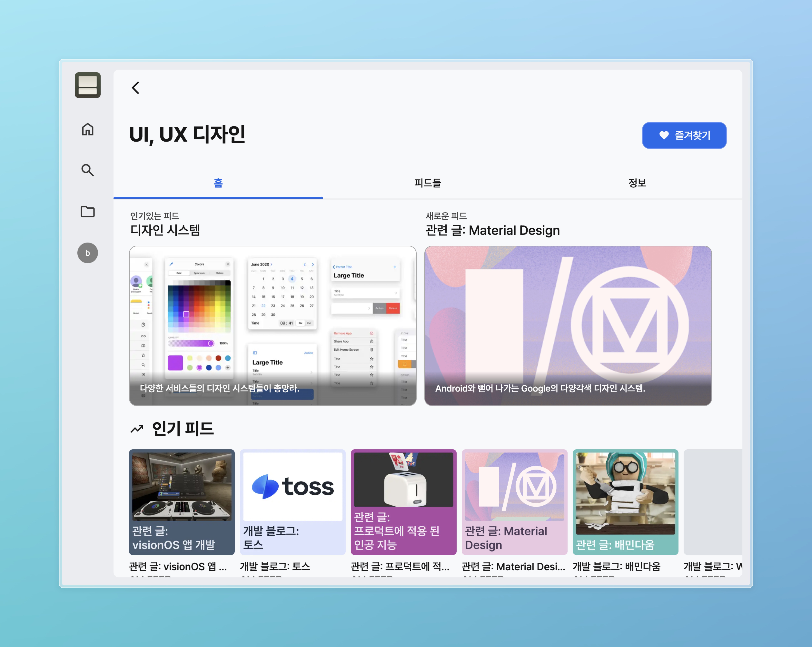The width and height of the screenshot is (812, 647).
Task: Click the UI, UX 디자인 page title
Action: (x=187, y=134)
